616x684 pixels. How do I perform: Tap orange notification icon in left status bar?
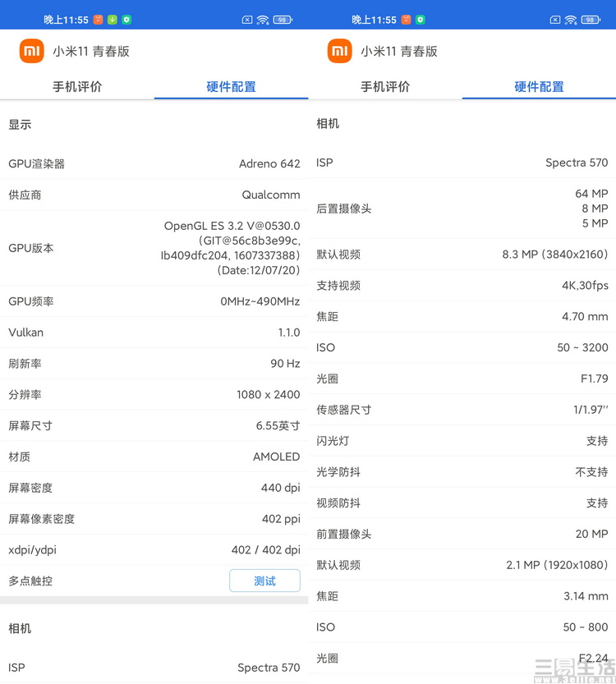tap(99, 20)
